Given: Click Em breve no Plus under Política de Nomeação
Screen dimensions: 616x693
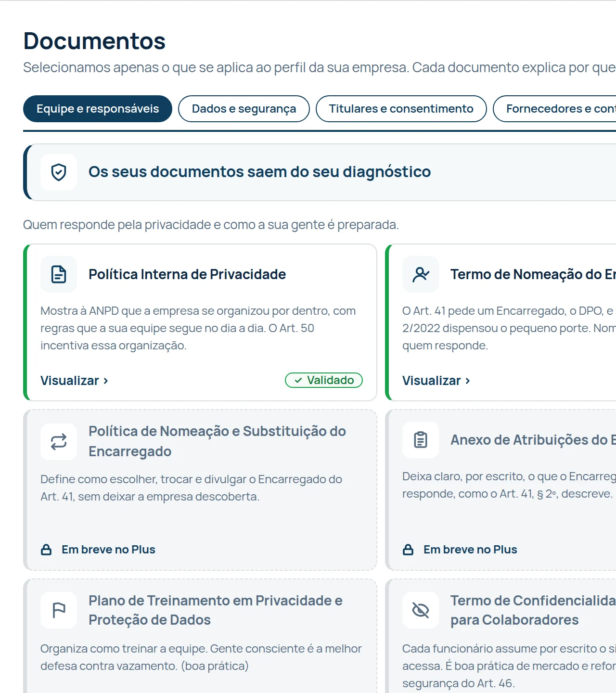Looking at the screenshot, I should pos(108,550).
